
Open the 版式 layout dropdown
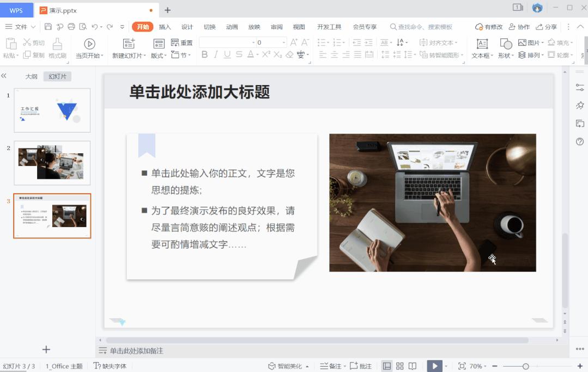159,55
